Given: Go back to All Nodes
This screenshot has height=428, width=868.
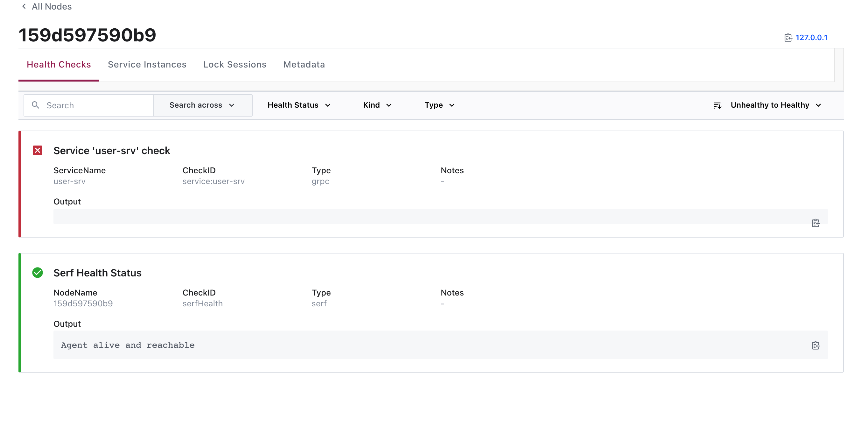Looking at the screenshot, I should [52, 6].
